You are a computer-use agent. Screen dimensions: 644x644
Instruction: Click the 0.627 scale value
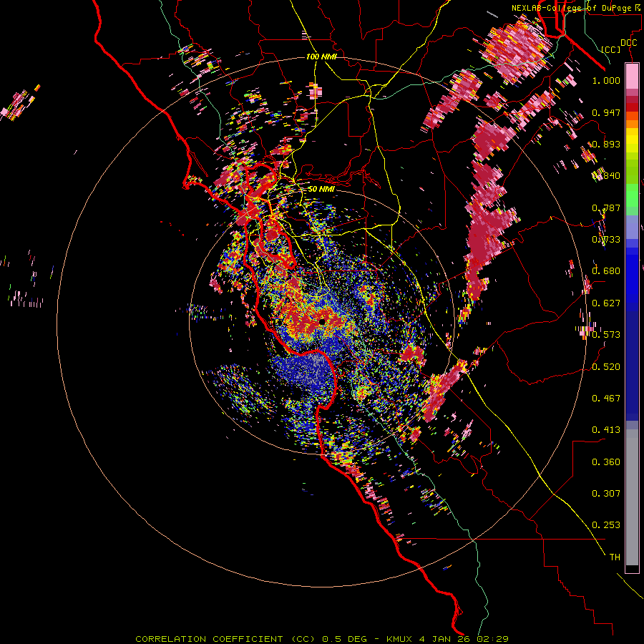(606, 303)
